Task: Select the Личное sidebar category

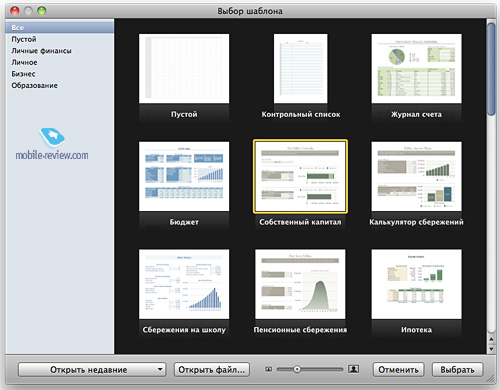Action: (x=24, y=62)
